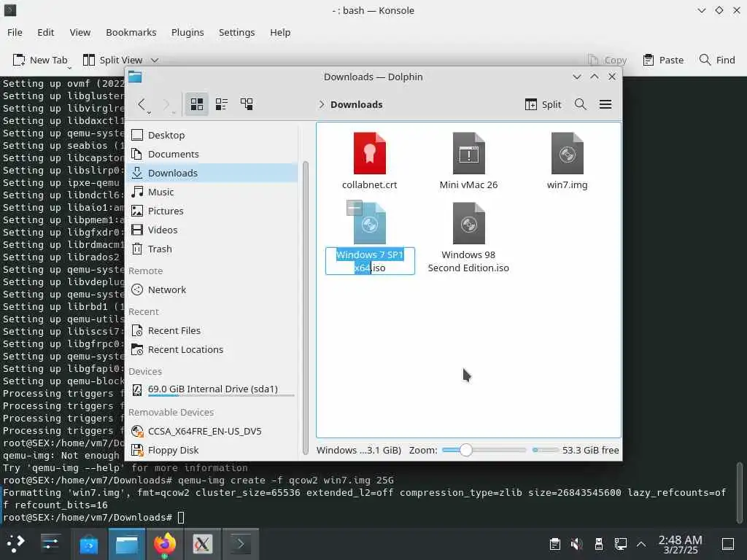The width and height of the screenshot is (747, 560).
Task: Click Split View in Konsole toolbar
Action: 113,60
